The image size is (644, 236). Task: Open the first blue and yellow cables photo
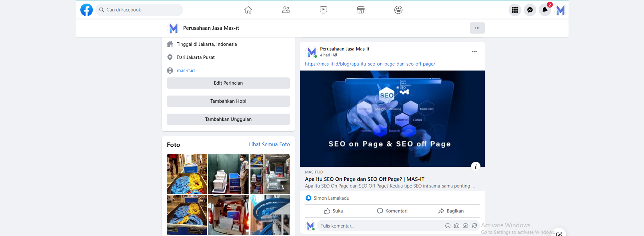[x=187, y=174]
